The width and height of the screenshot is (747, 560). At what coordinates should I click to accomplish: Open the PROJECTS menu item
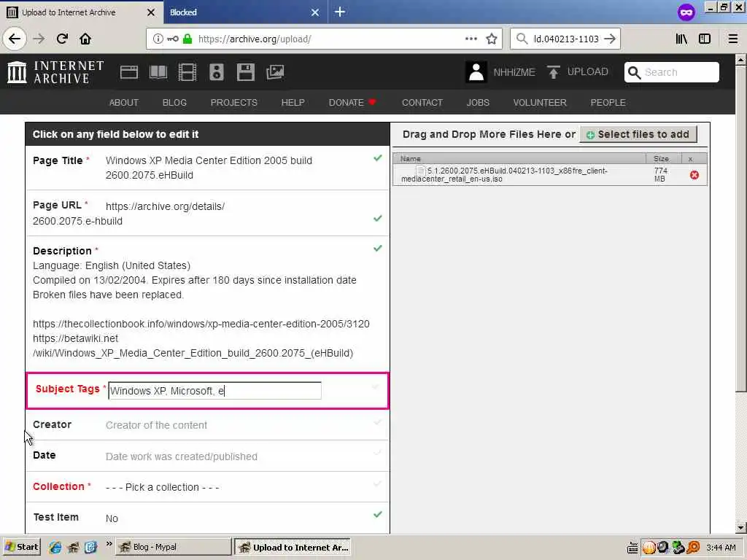[x=234, y=102]
